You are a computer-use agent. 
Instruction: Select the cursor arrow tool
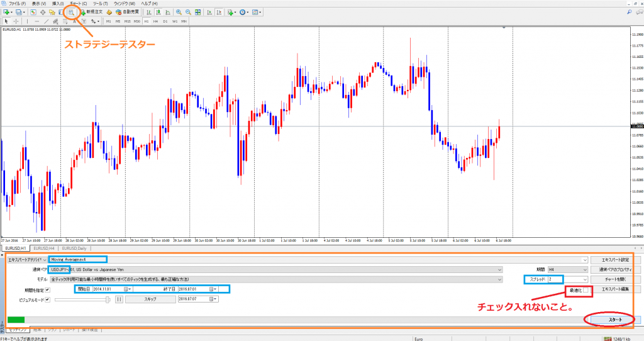click(6, 21)
